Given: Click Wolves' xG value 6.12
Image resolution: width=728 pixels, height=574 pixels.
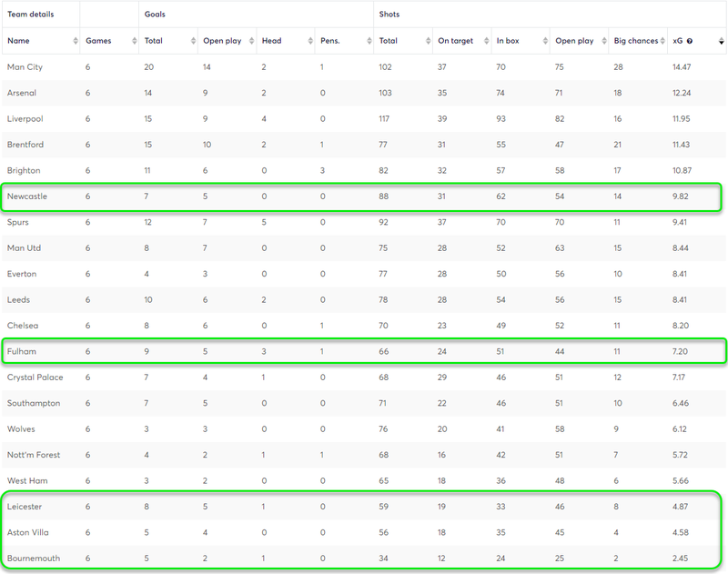Looking at the screenshot, I should click(x=680, y=428).
